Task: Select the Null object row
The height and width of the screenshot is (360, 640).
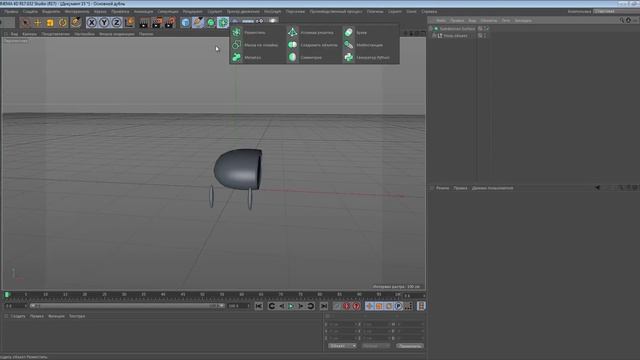Action: [455, 36]
